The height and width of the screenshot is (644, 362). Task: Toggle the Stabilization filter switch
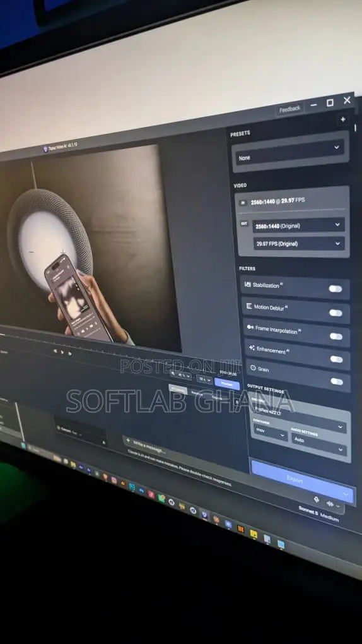(336, 289)
